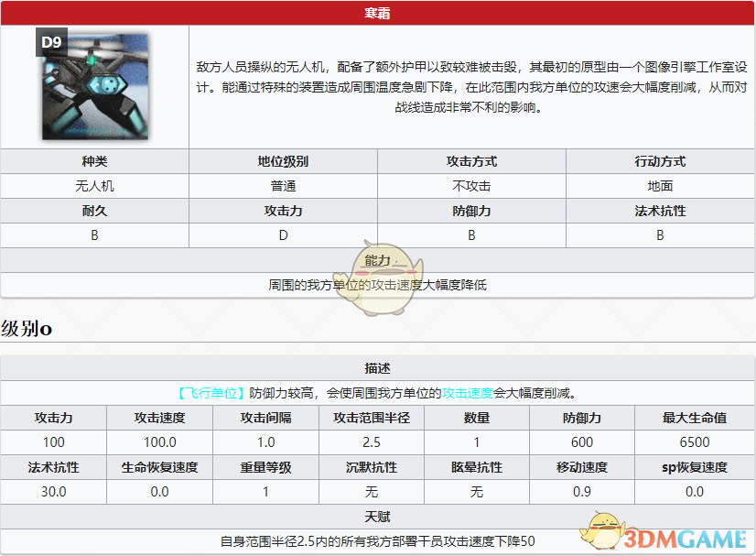The width and height of the screenshot is (756, 556).
Task: Select the max HP value 6500
Action: tap(695, 442)
